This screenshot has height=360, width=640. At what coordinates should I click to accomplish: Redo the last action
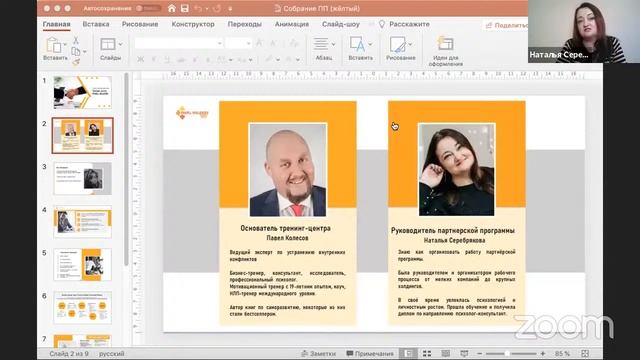(x=217, y=8)
